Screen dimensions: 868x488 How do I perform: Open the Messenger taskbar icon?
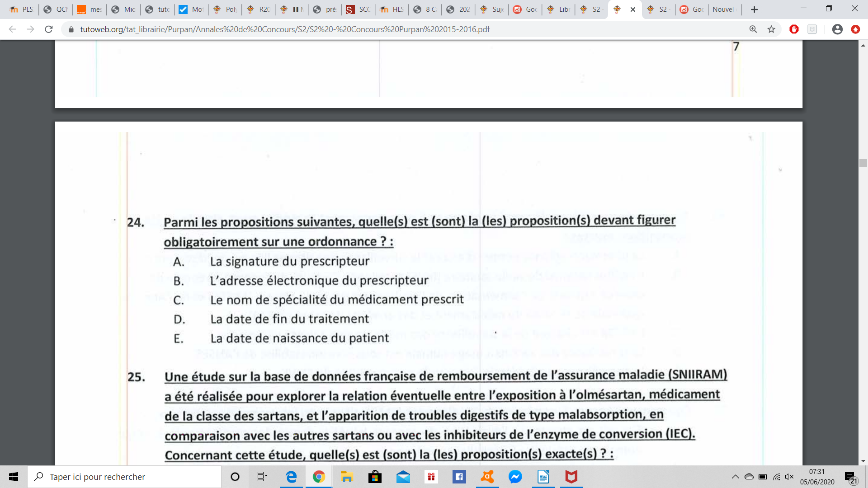pos(515,477)
